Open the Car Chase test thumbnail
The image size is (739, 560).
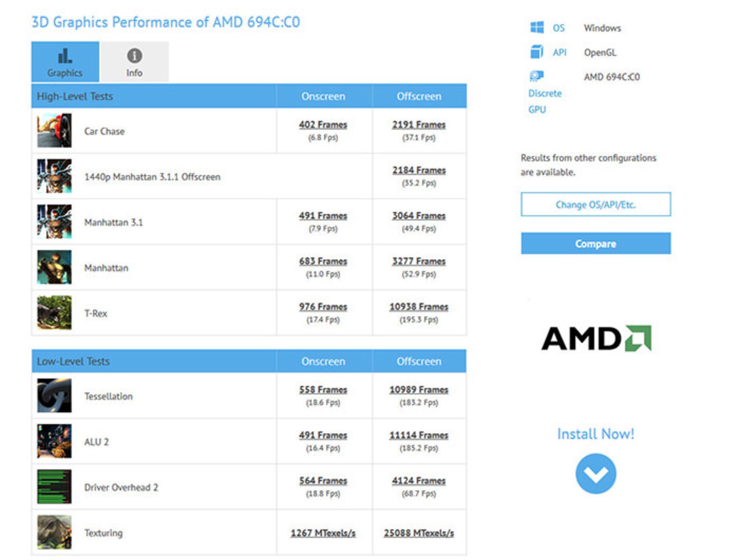tap(54, 130)
